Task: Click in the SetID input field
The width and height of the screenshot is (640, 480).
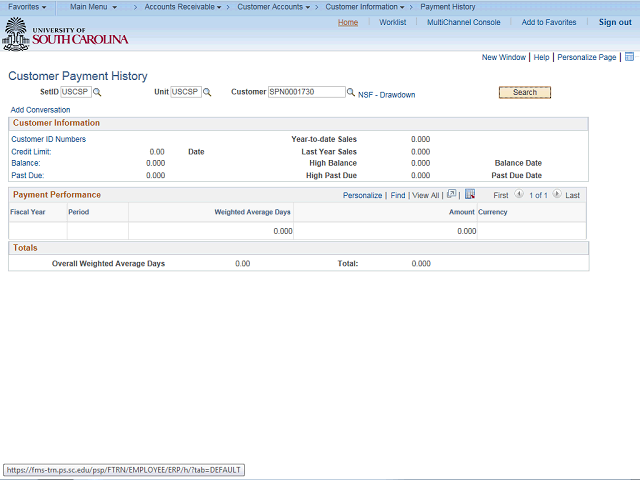Action: tap(76, 92)
